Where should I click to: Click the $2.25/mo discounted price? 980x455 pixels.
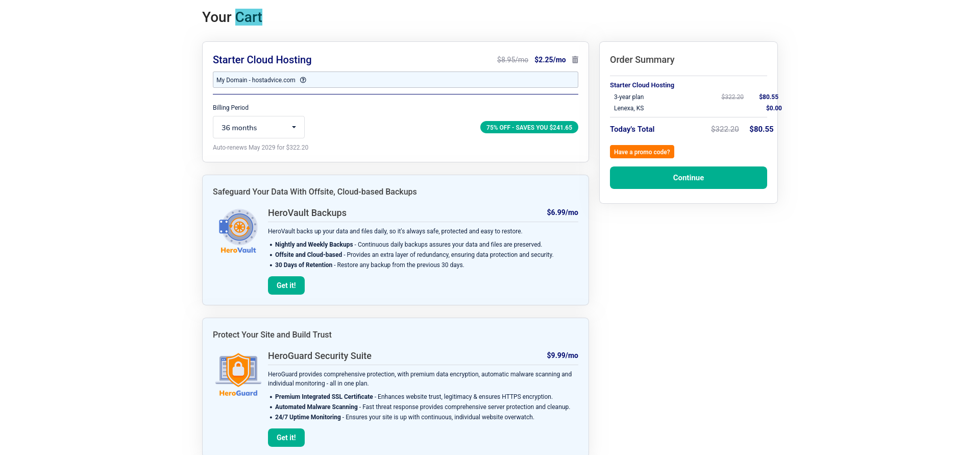(x=550, y=60)
